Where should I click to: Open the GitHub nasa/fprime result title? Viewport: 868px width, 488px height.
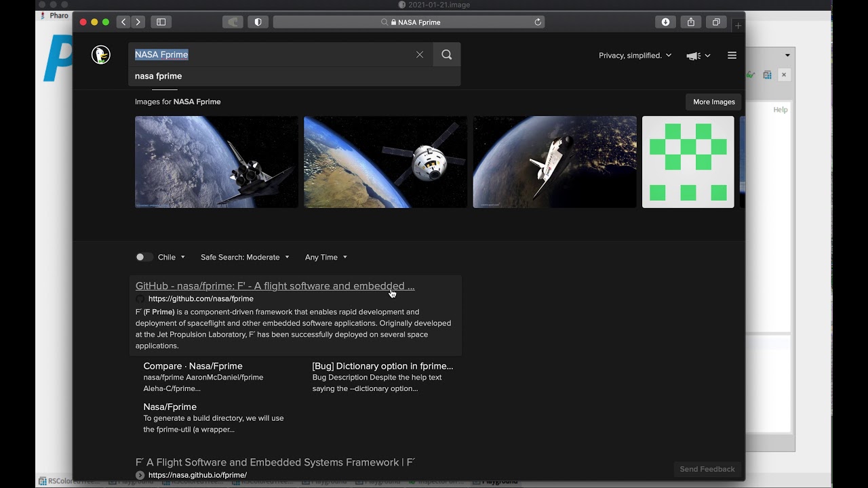click(275, 286)
